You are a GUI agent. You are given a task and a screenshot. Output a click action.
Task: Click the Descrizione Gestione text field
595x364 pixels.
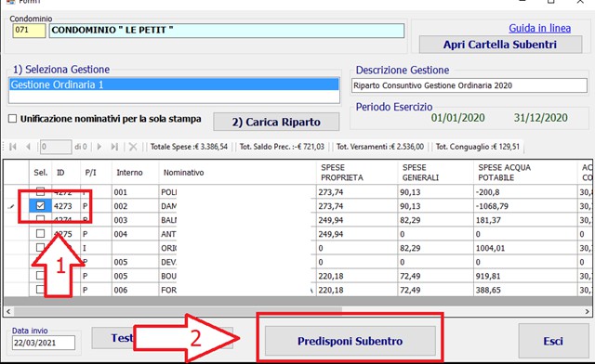pyautogui.click(x=469, y=85)
